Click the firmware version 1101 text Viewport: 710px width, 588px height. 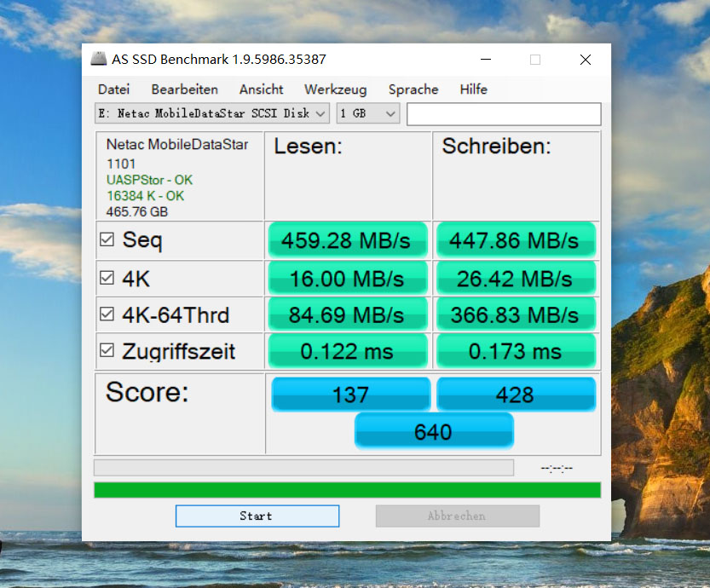point(121,164)
